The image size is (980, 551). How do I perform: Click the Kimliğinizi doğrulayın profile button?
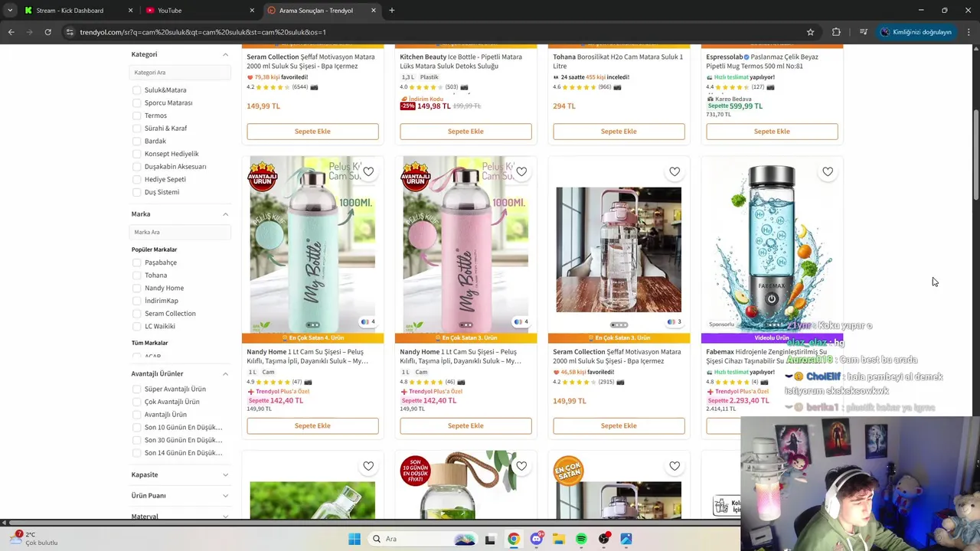(916, 32)
